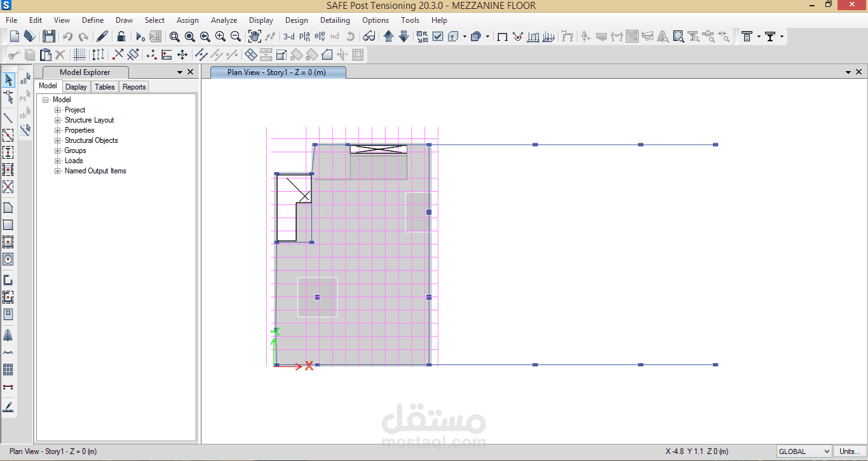Open the Detailing menu
This screenshot has height=461, width=868.
(x=335, y=20)
